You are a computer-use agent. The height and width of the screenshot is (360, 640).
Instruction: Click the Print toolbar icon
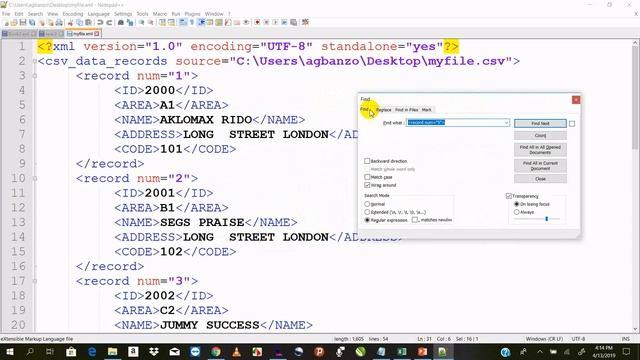tap(59, 22)
